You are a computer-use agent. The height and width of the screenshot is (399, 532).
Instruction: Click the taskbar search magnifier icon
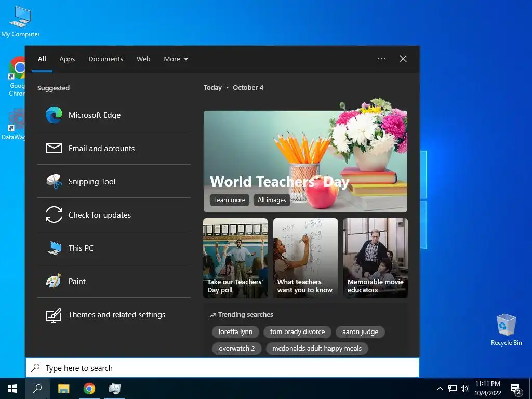tap(37, 389)
